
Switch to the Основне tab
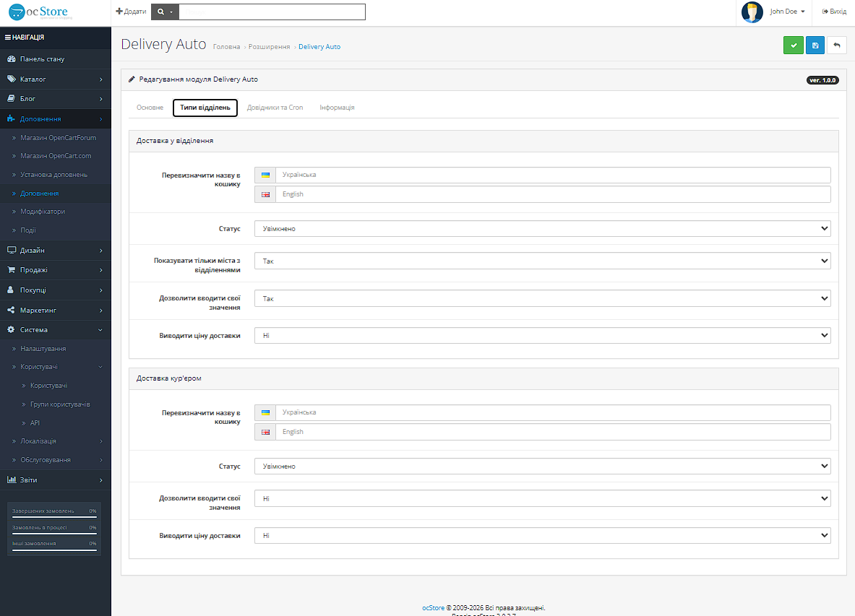tap(150, 108)
